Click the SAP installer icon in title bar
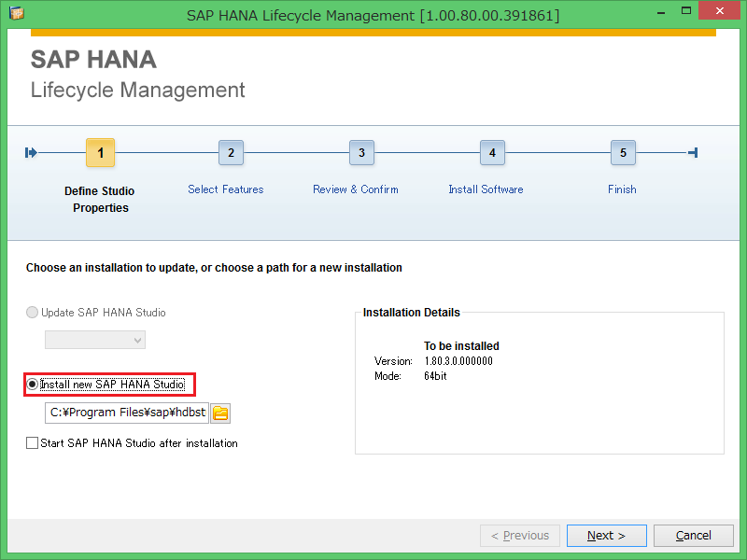The height and width of the screenshot is (560, 747). click(x=16, y=13)
